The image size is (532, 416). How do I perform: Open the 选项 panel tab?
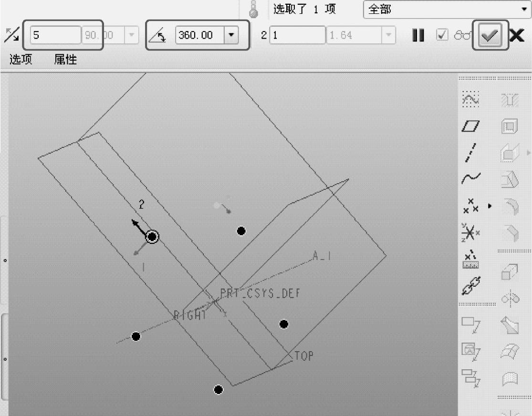pos(21,60)
